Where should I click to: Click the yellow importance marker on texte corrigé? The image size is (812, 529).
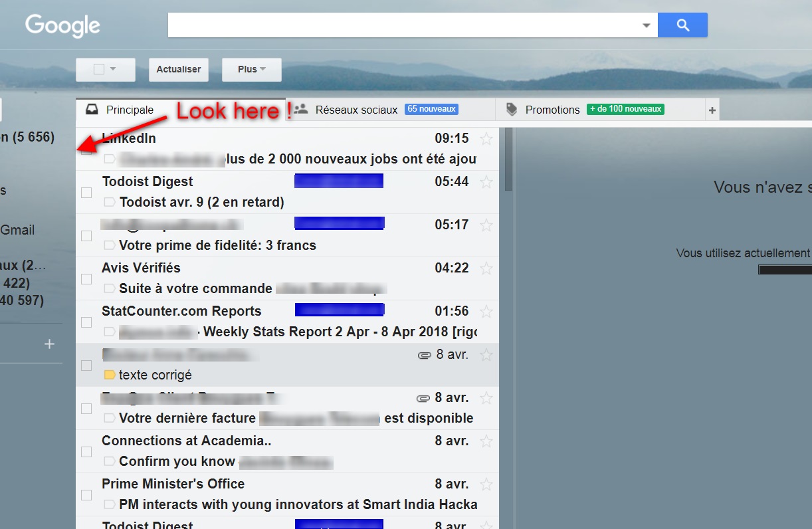tap(110, 375)
